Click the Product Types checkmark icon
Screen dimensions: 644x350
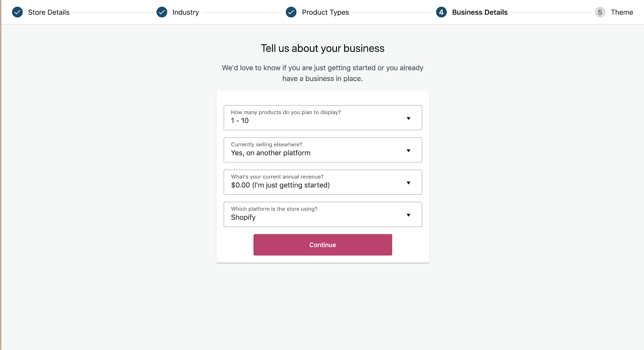point(291,12)
